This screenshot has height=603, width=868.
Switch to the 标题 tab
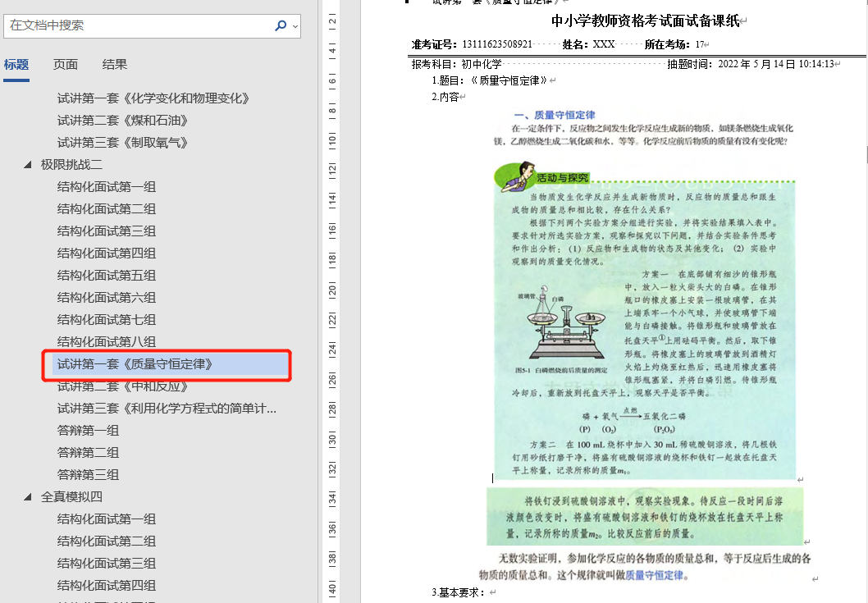16,65
